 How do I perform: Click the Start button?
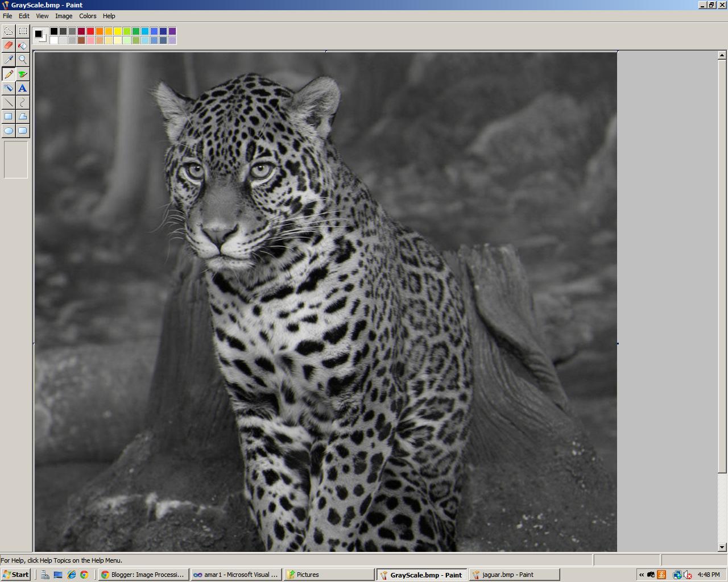[15, 575]
